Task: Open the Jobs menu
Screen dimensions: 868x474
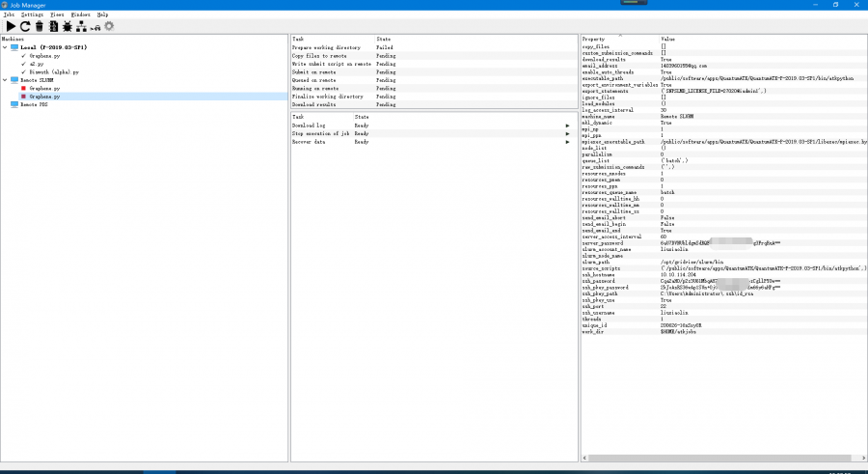Action: [x=9, y=15]
